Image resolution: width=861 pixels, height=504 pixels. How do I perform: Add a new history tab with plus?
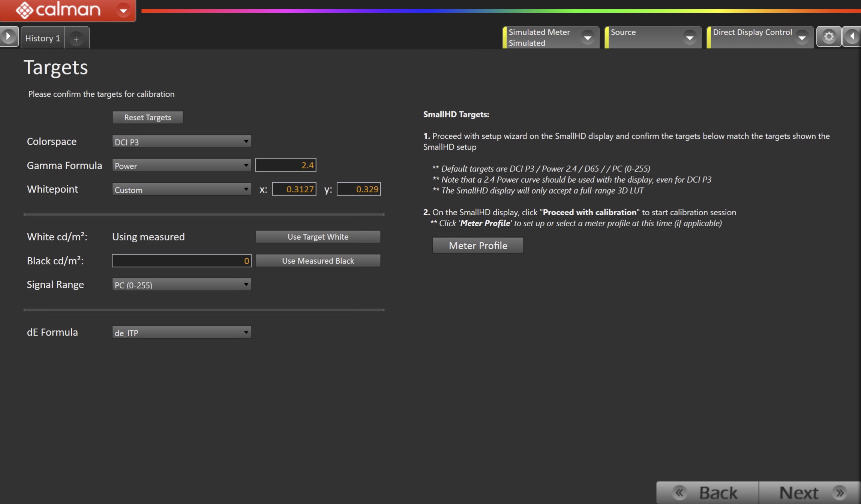(x=76, y=39)
